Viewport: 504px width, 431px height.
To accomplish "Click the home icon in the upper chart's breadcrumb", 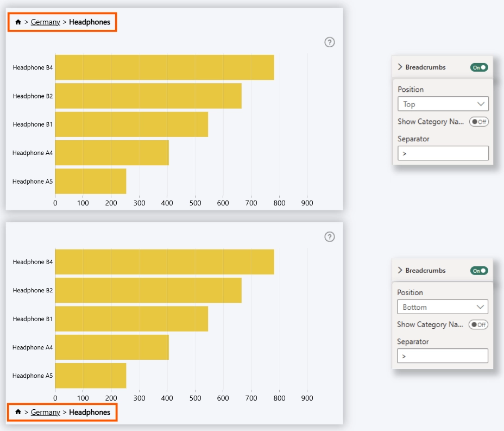I will pos(18,22).
